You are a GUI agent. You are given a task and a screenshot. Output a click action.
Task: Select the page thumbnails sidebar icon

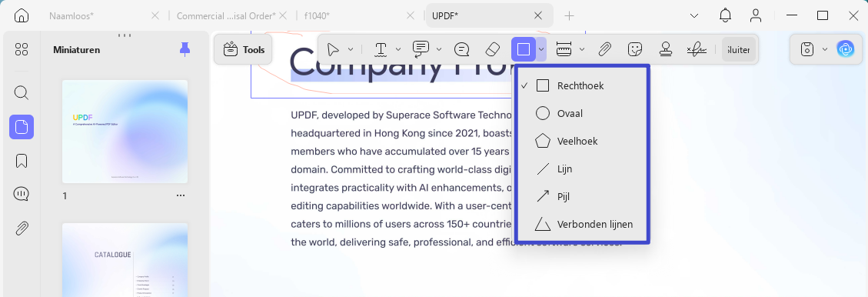[x=22, y=127]
